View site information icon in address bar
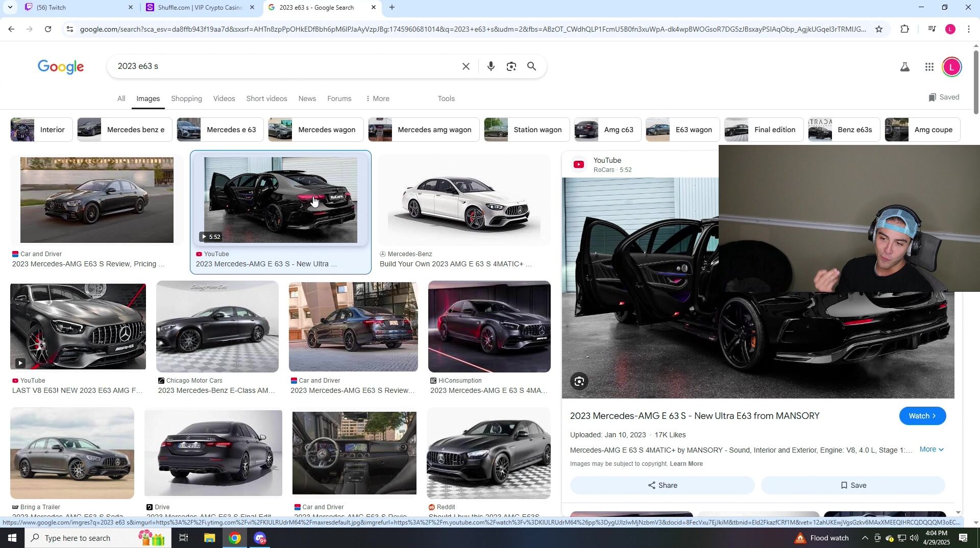The image size is (980, 548). coord(70,29)
